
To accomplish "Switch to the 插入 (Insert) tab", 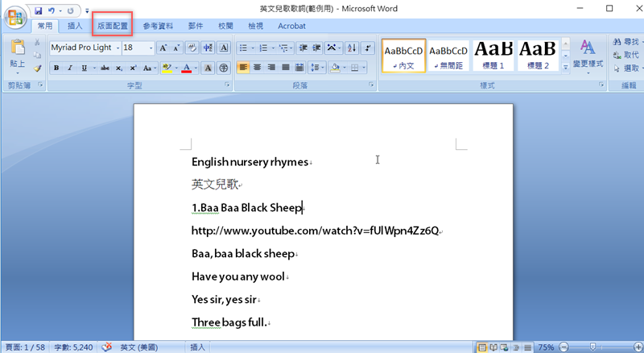I will pos(75,26).
